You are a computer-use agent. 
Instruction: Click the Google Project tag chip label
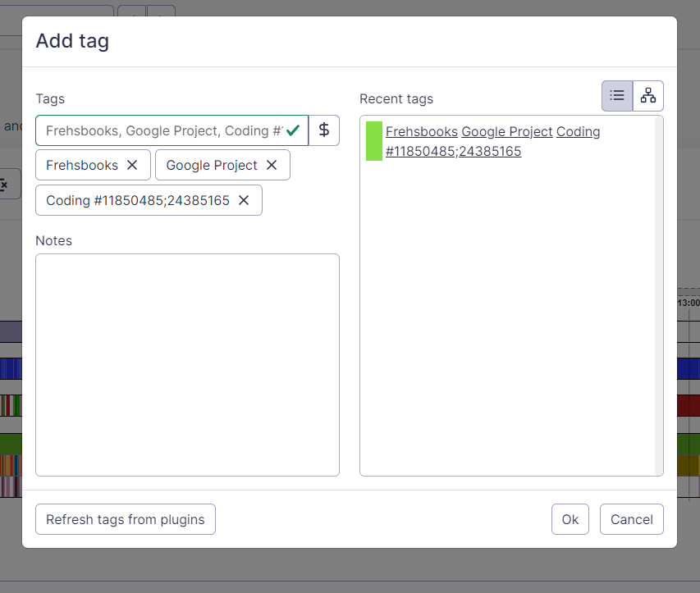[212, 165]
